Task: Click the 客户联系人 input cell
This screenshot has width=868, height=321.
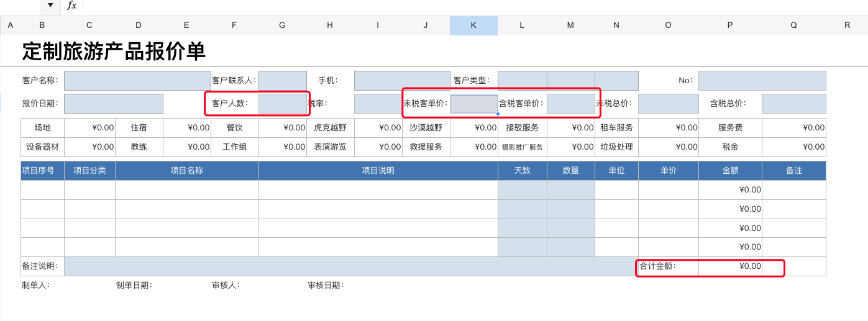Action: click(283, 81)
